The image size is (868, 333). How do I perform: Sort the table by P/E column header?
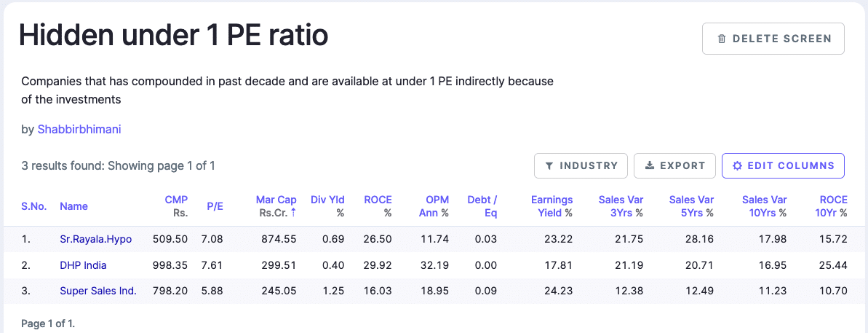click(x=215, y=206)
